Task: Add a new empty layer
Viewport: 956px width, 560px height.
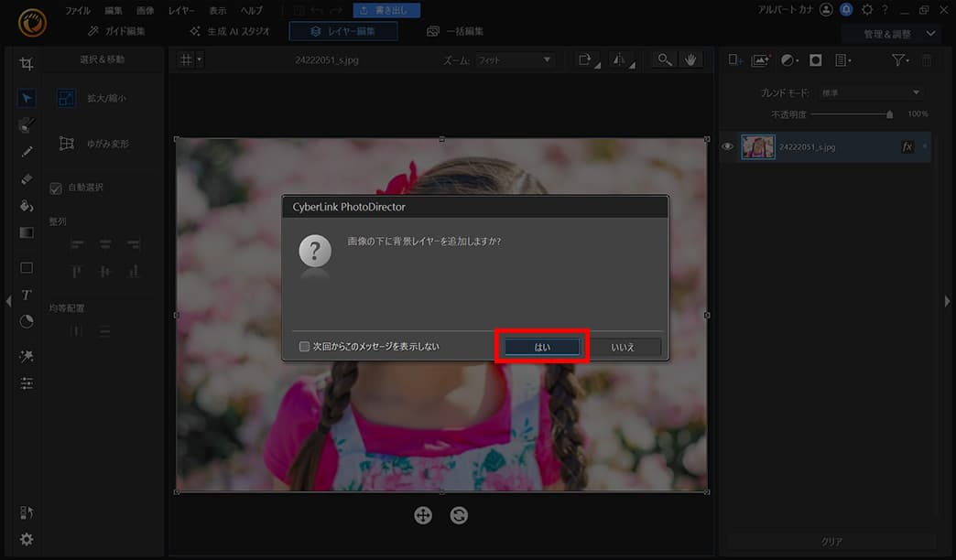Action: [x=734, y=59]
